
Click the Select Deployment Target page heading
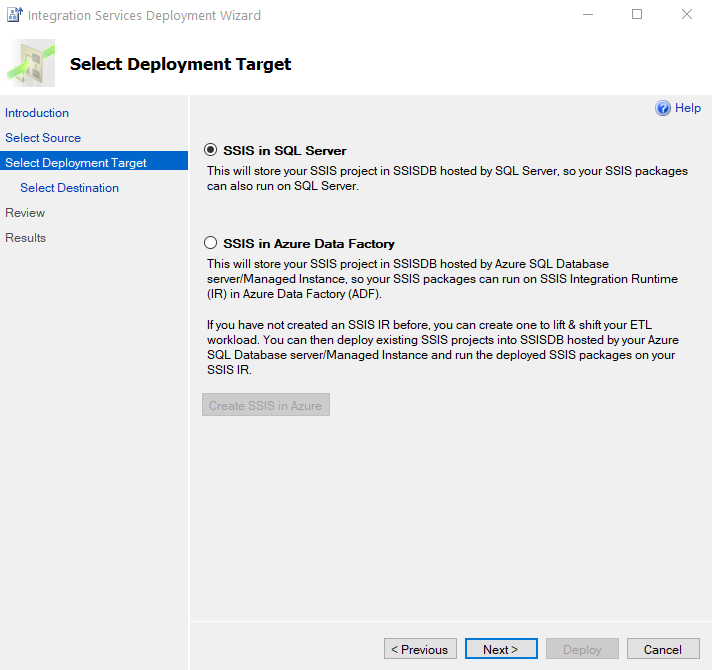(180, 64)
